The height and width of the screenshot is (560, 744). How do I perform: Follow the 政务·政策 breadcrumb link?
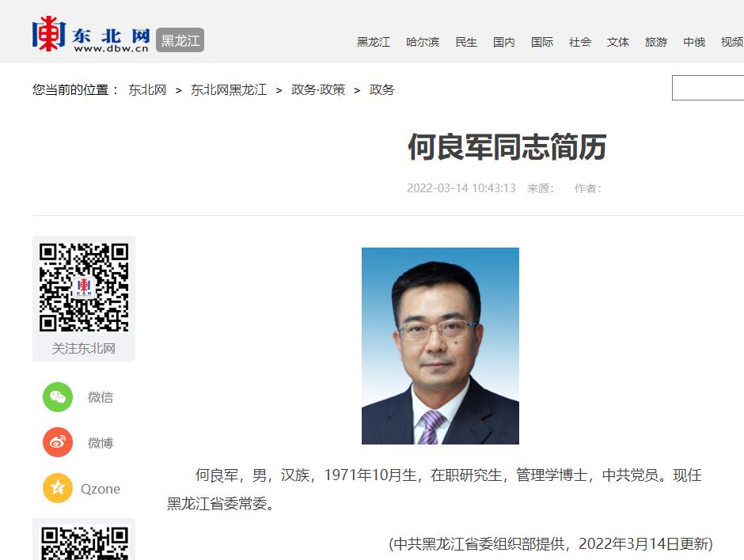318,89
